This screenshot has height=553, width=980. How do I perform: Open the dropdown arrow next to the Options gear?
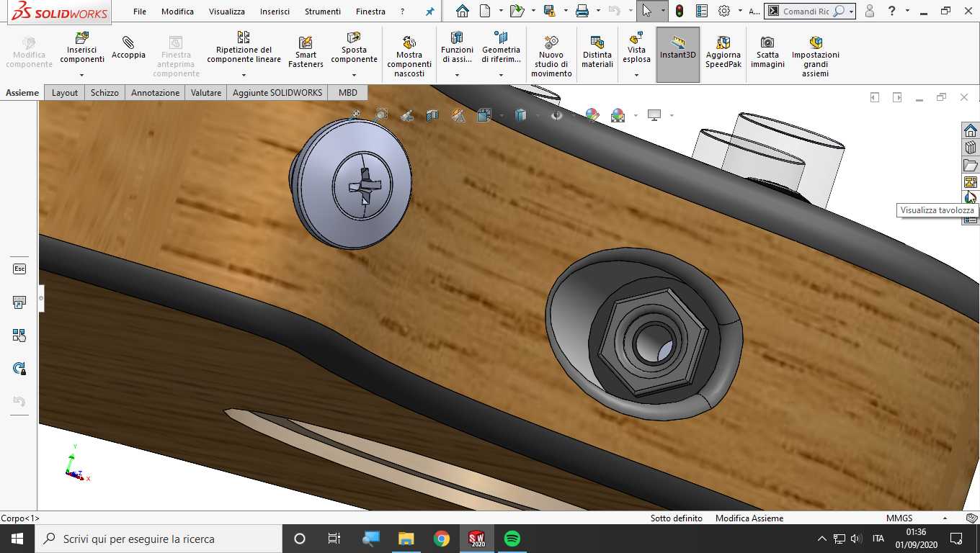pyautogui.click(x=740, y=11)
